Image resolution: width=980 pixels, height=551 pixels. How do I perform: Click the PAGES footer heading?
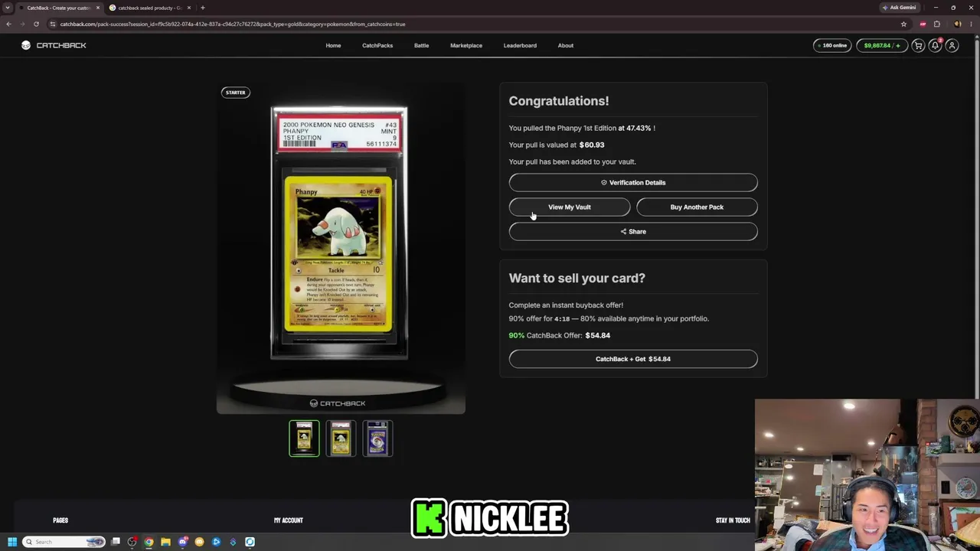tap(60, 520)
